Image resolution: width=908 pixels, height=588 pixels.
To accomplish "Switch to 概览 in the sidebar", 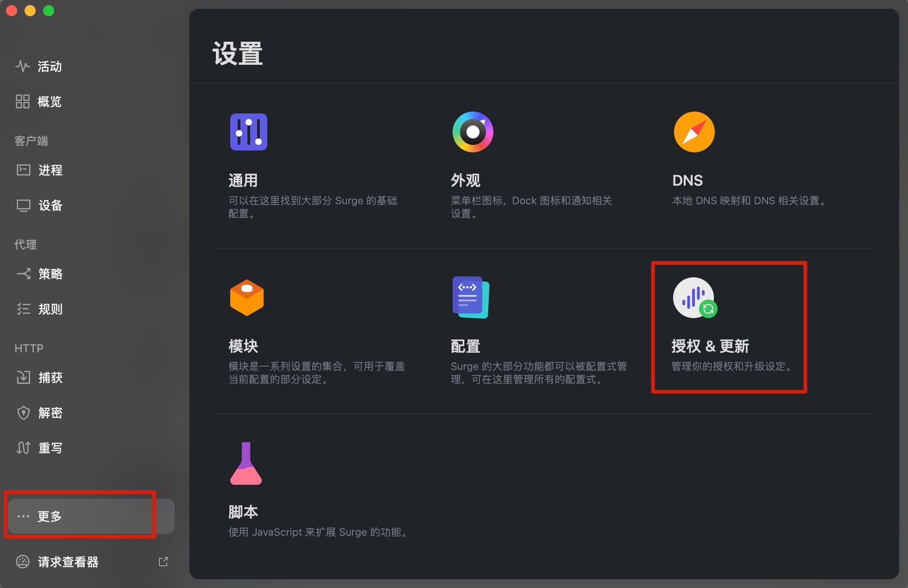I will (x=49, y=102).
